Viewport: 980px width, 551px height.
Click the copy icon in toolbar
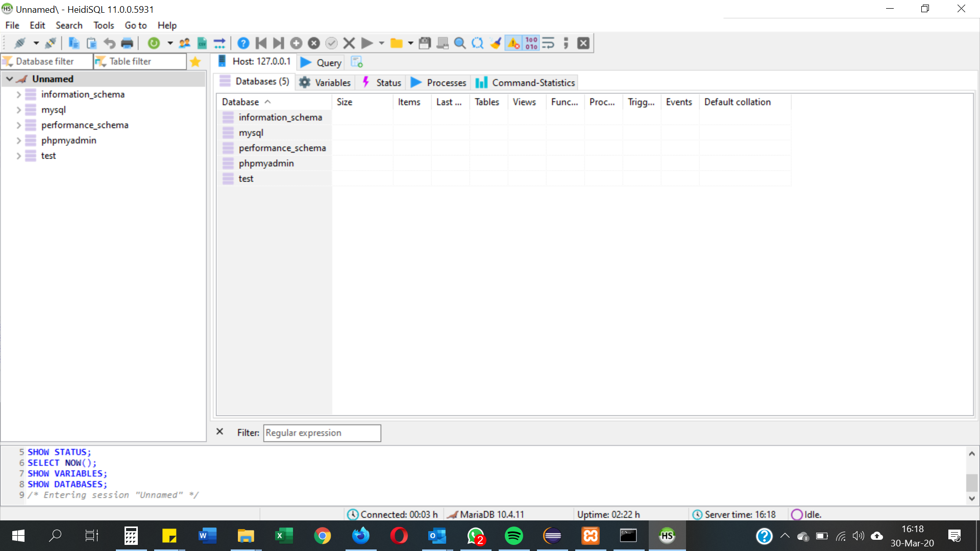point(74,43)
